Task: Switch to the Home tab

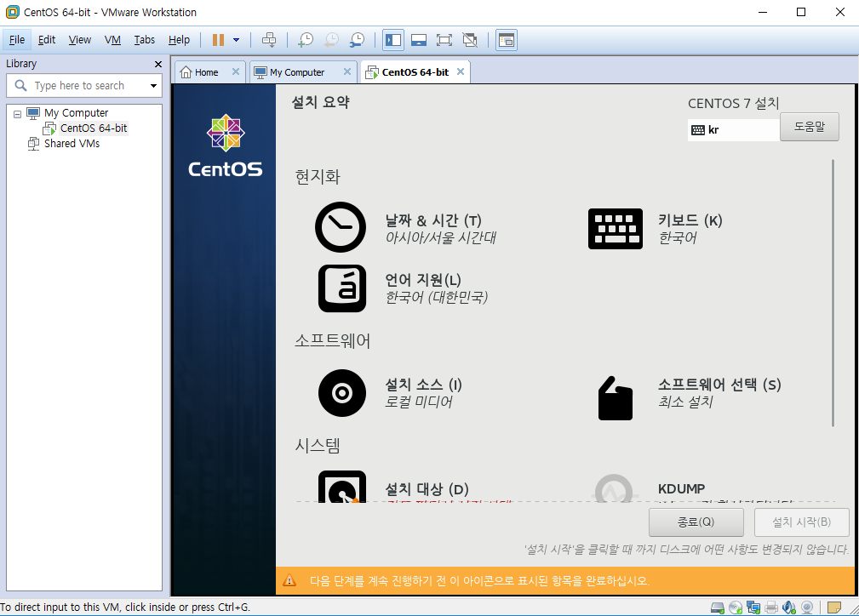Action: 207,72
